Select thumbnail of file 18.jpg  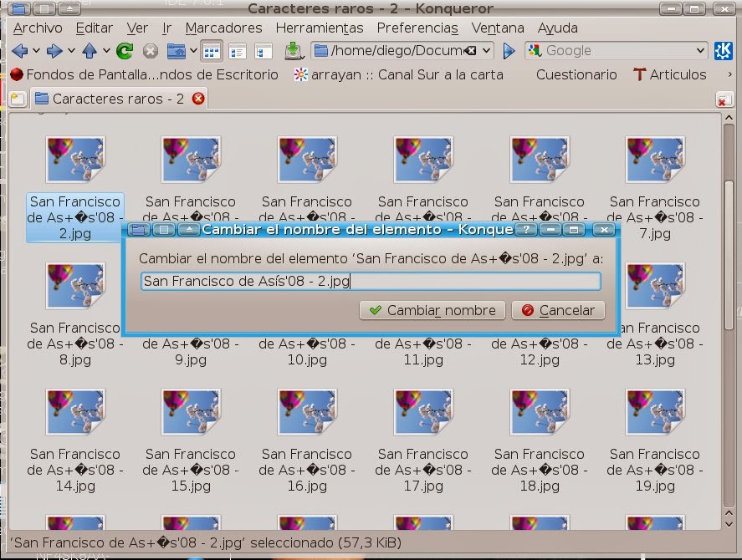click(x=540, y=412)
